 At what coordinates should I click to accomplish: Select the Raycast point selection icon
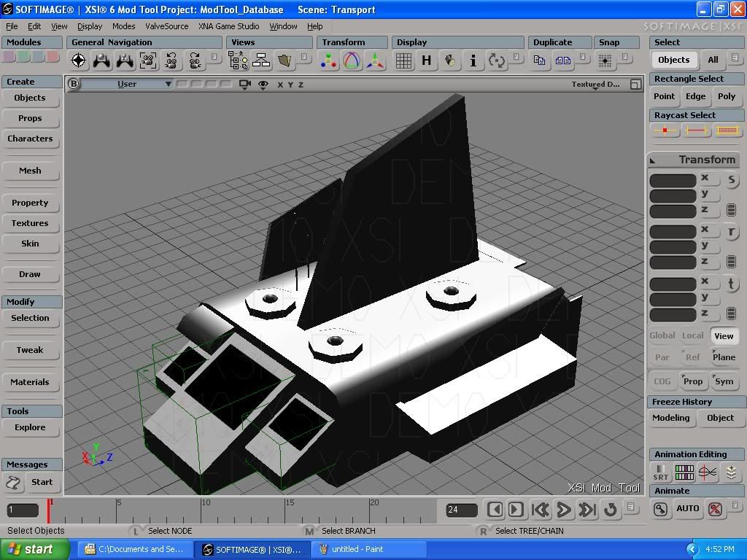[665, 130]
